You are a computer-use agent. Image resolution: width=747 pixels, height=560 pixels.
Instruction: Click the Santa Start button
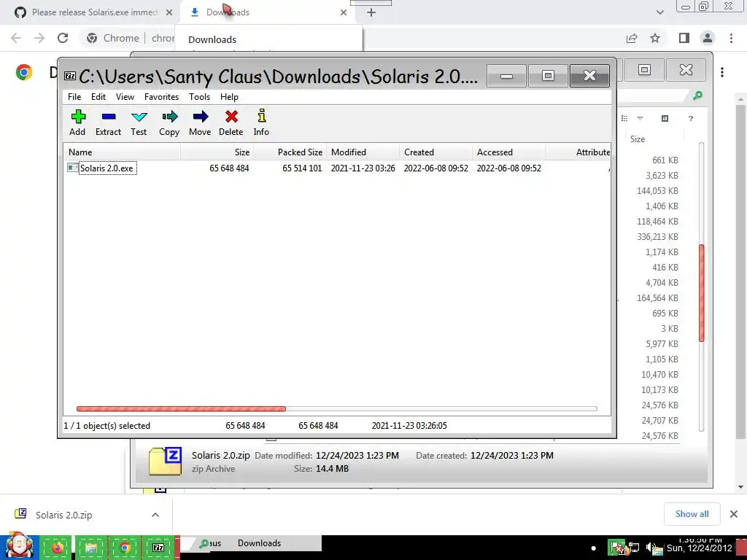(19, 546)
